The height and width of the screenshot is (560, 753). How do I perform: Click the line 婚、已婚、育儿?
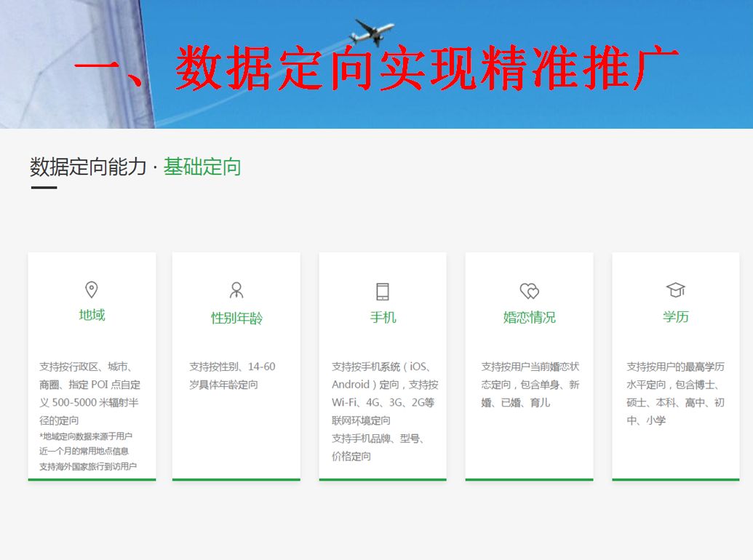[515, 403]
